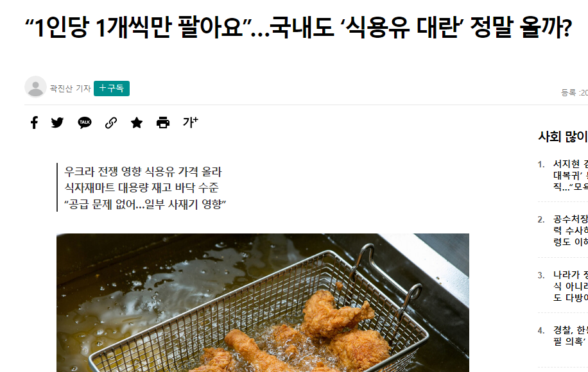Image resolution: width=588 pixels, height=372 pixels.
Task: Open ranked article 1 starting 서지현
Action: click(570, 175)
